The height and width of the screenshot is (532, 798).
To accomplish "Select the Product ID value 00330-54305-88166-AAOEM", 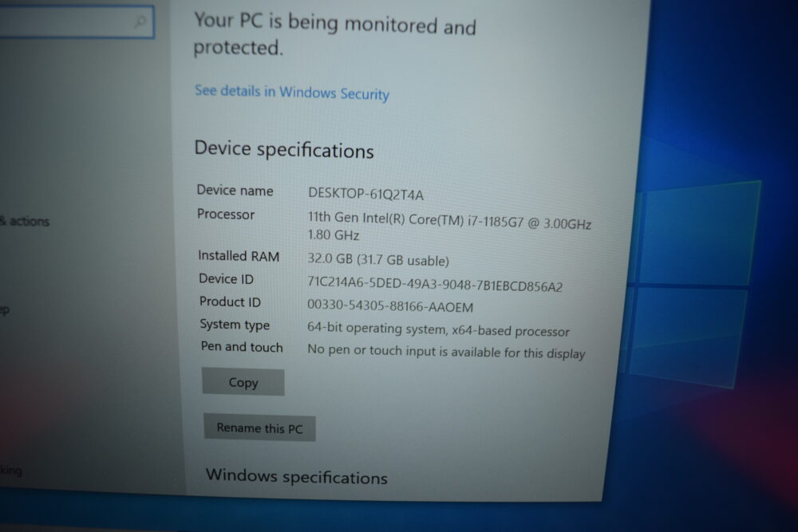I will pyautogui.click(x=390, y=306).
